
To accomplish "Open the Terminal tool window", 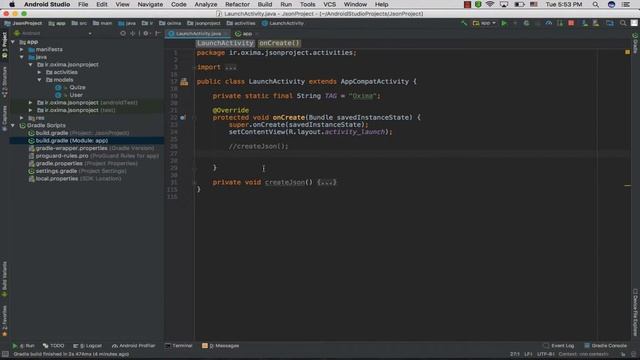I will click(178, 346).
